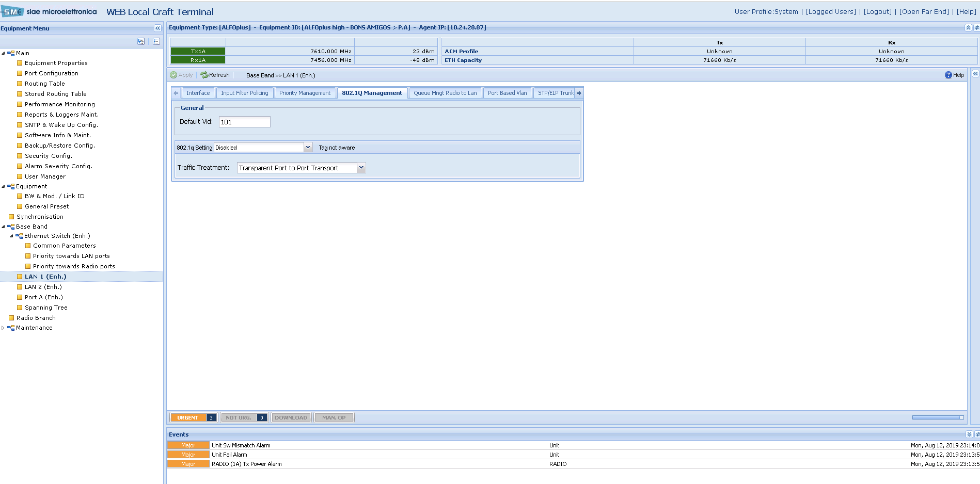Open the Input Filter Policing tab

pos(245,93)
